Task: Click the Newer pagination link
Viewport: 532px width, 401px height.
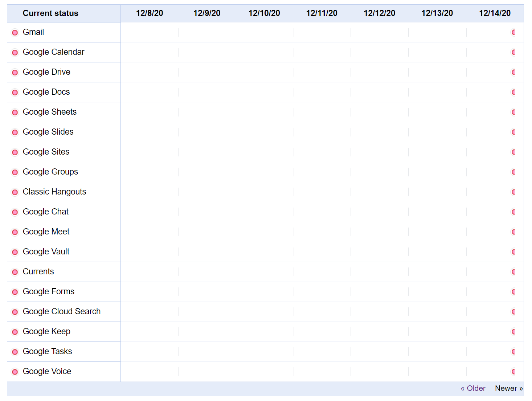Action: (509, 388)
